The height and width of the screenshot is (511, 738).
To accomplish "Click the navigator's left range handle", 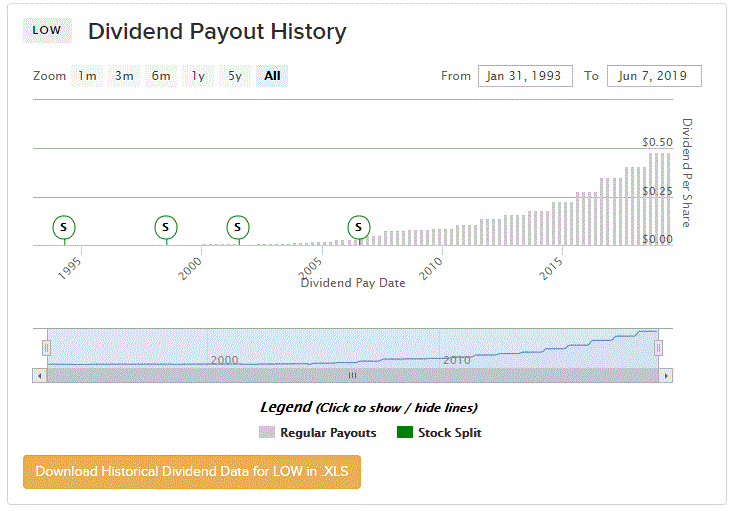I will (46, 348).
